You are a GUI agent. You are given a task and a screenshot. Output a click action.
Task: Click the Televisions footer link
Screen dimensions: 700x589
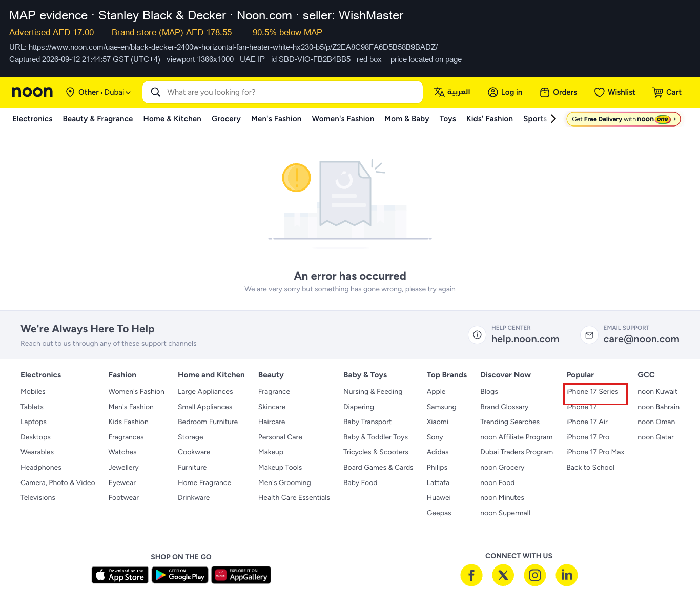tap(38, 498)
